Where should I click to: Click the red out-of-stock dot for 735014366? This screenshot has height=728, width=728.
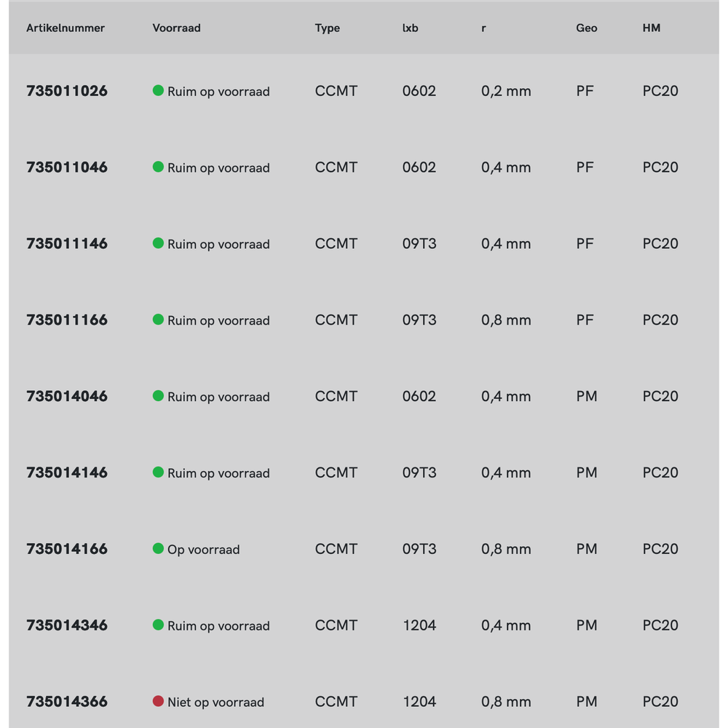[158, 702]
